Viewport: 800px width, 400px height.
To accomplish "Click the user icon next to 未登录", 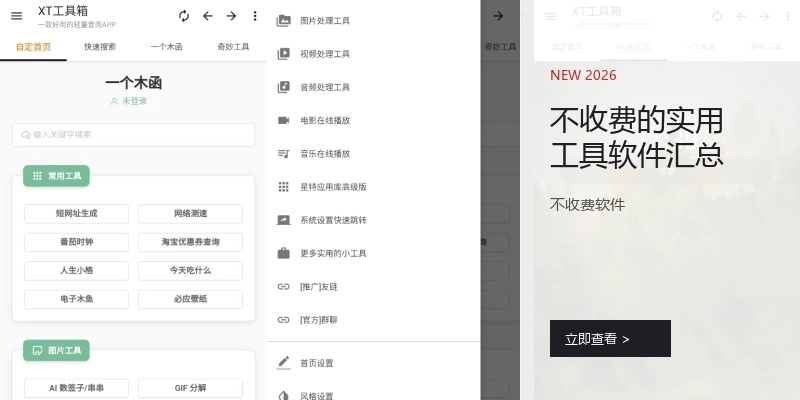I will coord(114,101).
